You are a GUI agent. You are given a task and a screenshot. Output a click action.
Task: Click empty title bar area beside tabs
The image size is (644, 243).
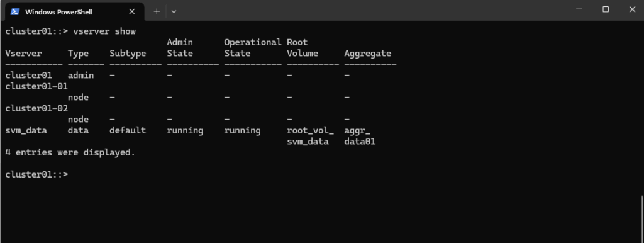[x=370, y=11]
